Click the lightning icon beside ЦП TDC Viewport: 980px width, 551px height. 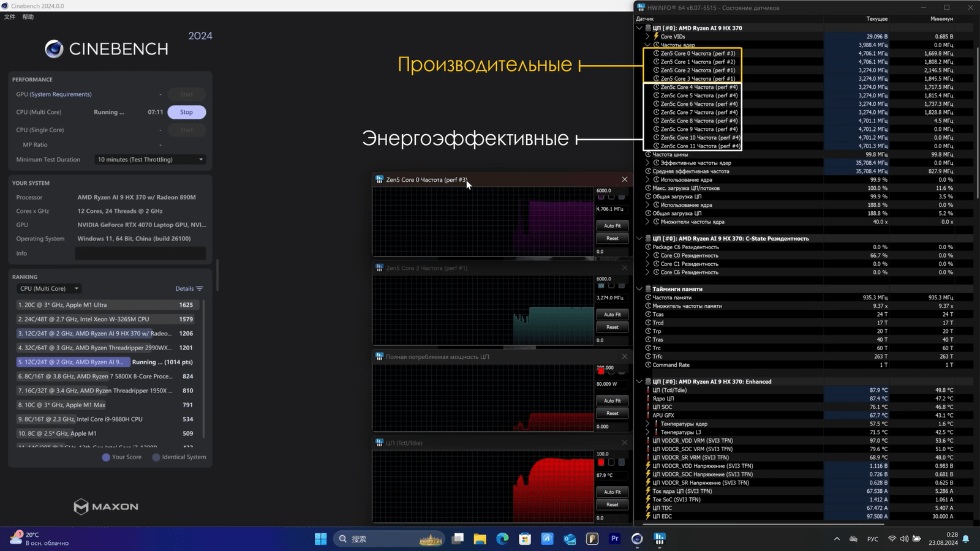tap(648, 508)
